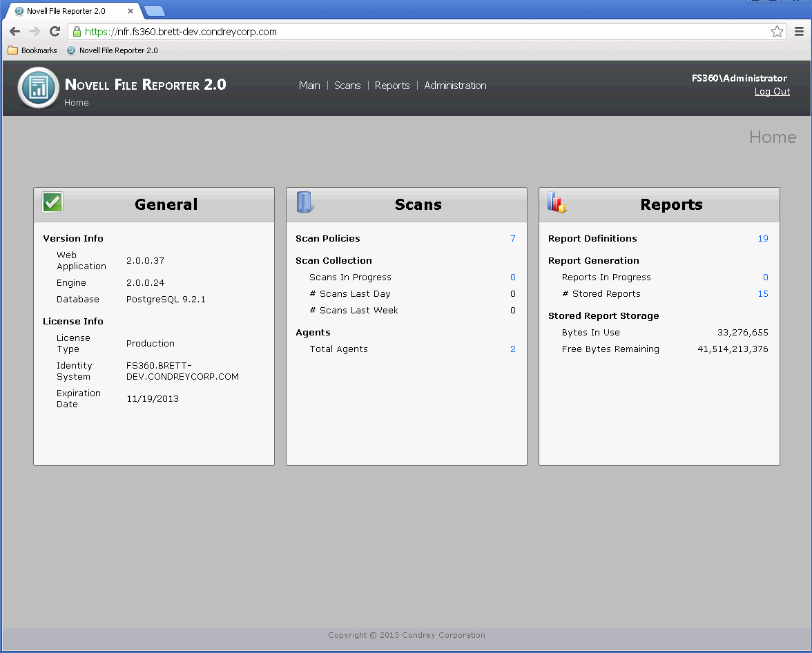Click the Engine version 2.0.0.24

click(145, 283)
